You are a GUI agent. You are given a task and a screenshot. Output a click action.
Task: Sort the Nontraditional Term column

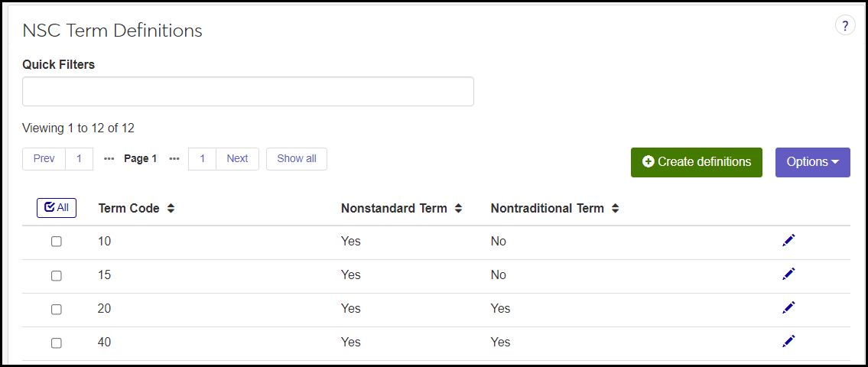click(615, 208)
